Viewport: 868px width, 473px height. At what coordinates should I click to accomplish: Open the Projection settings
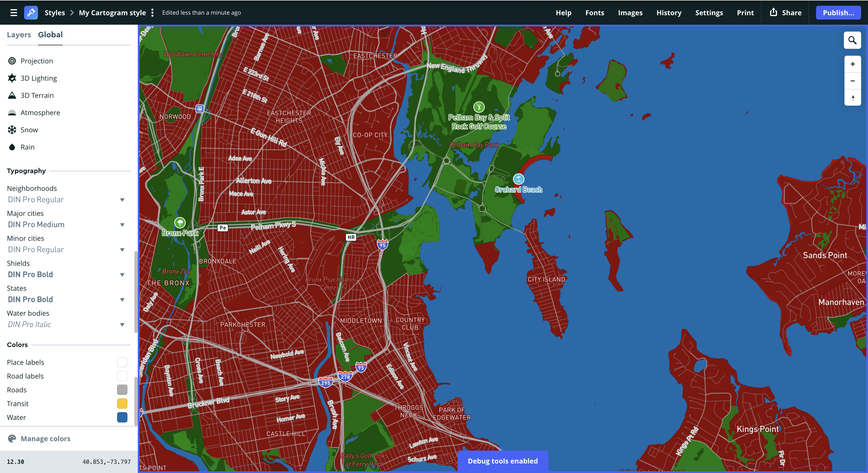click(x=36, y=61)
